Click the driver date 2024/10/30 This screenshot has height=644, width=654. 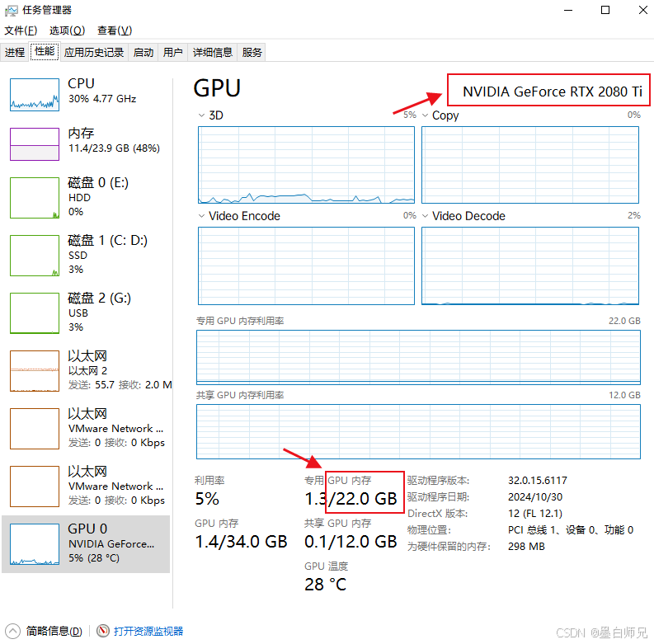click(x=535, y=496)
